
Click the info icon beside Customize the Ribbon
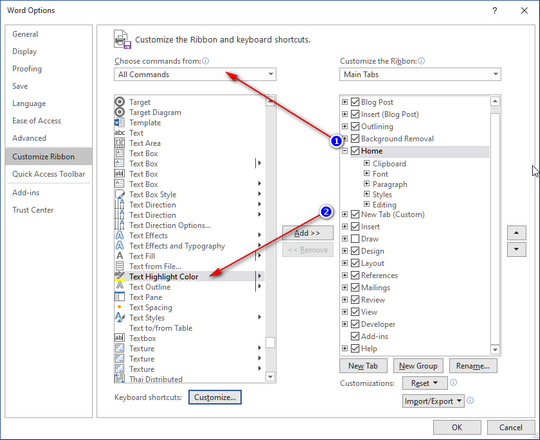click(x=421, y=61)
